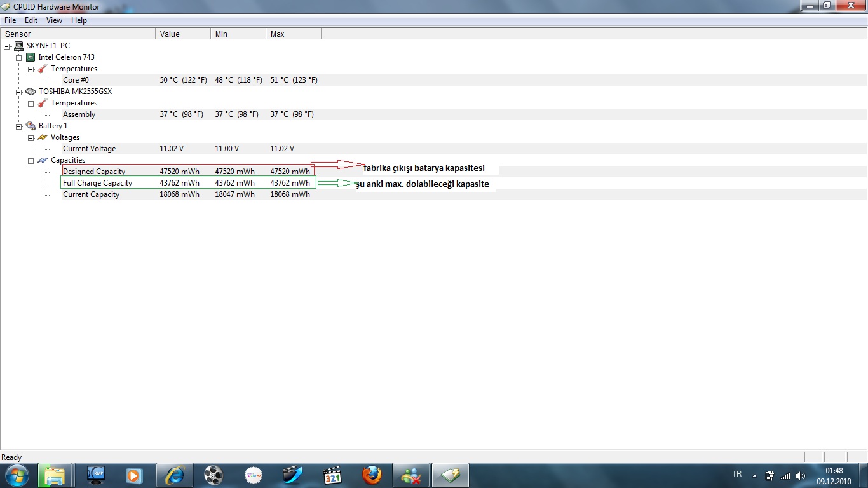Click the Min column header
868x488 pixels.
pyautogui.click(x=238, y=34)
